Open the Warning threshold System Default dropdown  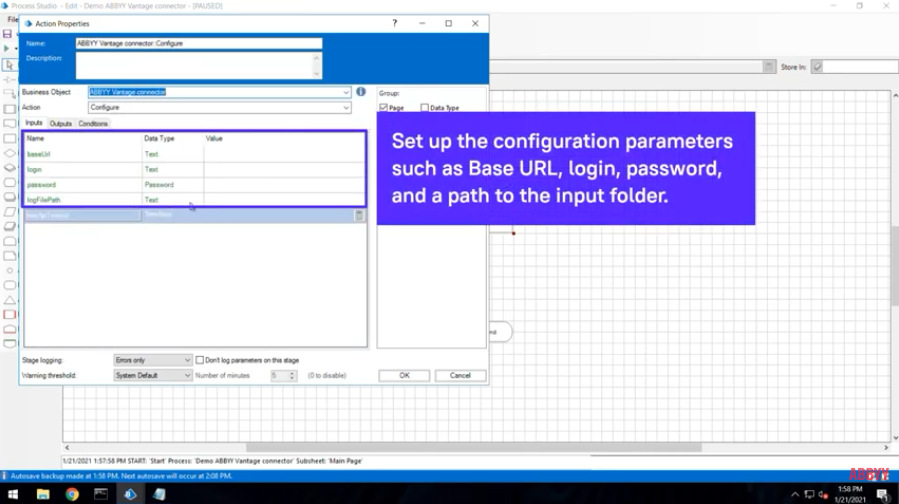(153, 376)
